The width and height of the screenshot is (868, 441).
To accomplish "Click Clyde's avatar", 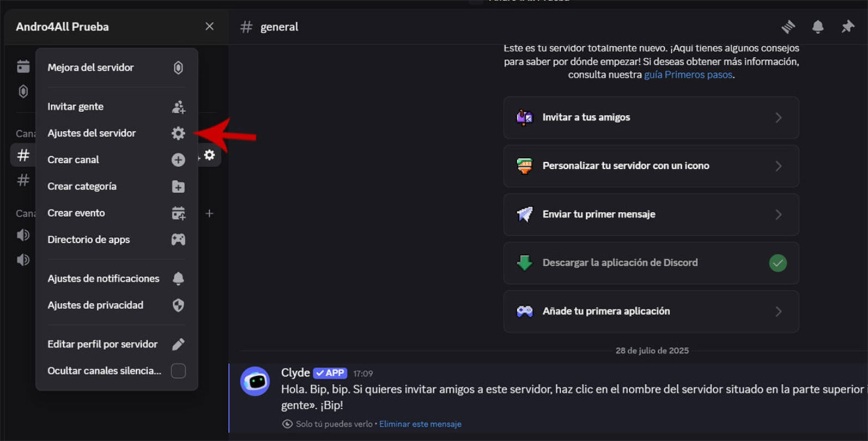I will click(255, 381).
